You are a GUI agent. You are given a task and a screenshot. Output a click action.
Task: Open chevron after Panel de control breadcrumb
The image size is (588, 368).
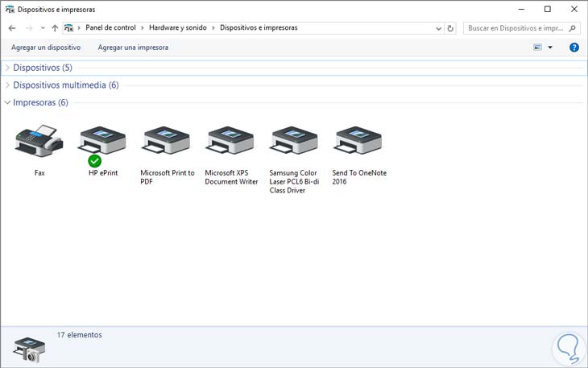click(143, 28)
